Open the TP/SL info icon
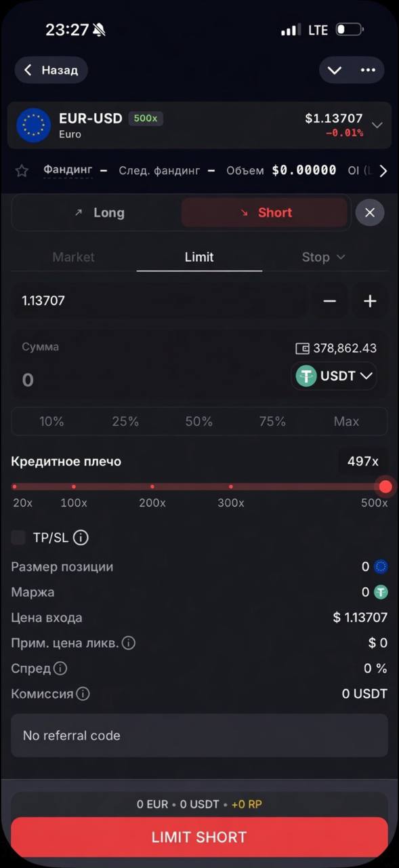Image resolution: width=399 pixels, height=868 pixels. point(81,538)
